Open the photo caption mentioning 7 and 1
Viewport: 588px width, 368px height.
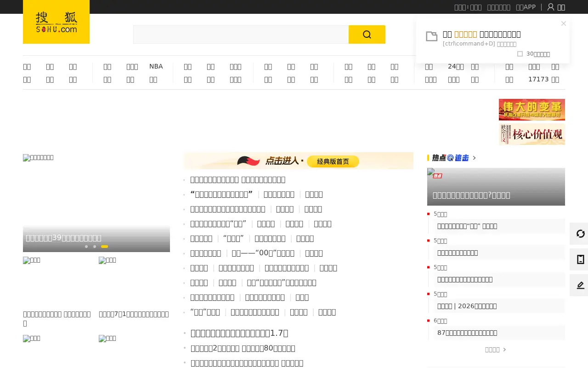(134, 314)
